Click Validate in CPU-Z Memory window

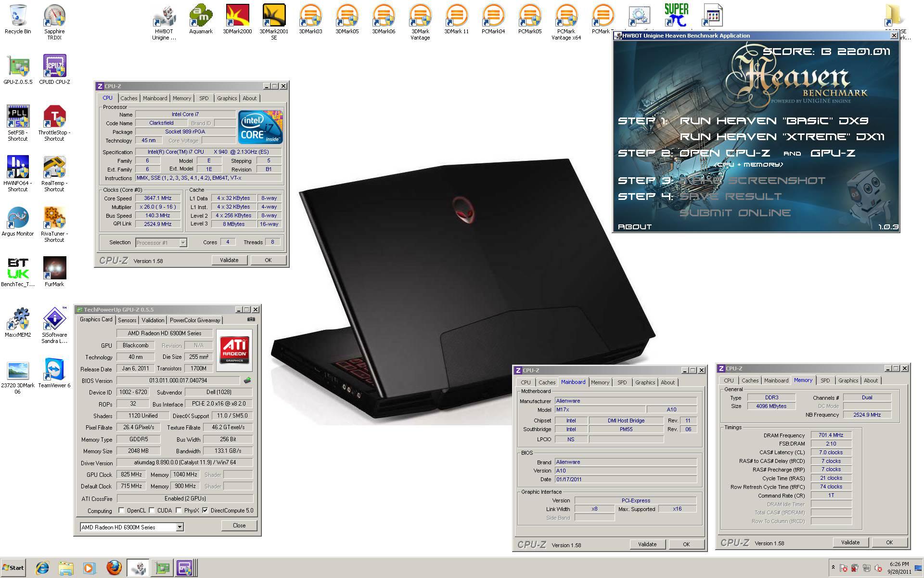point(850,542)
